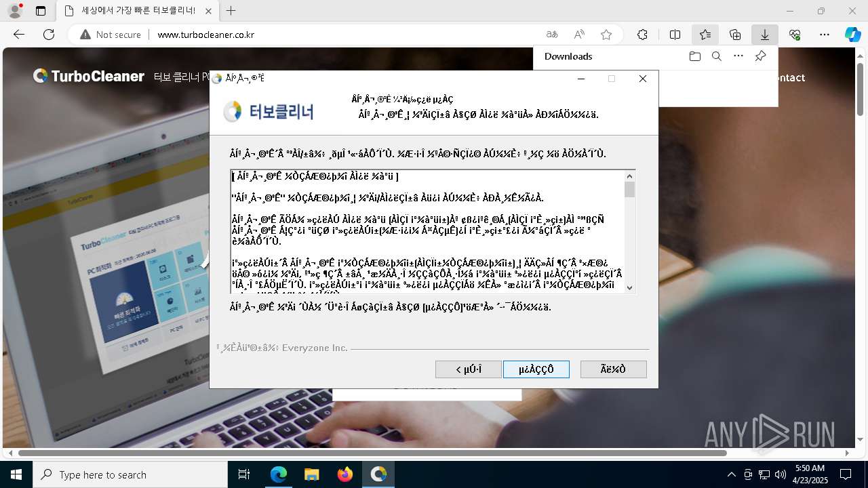
Task: Click the installer Cancel button
Action: coord(613,369)
